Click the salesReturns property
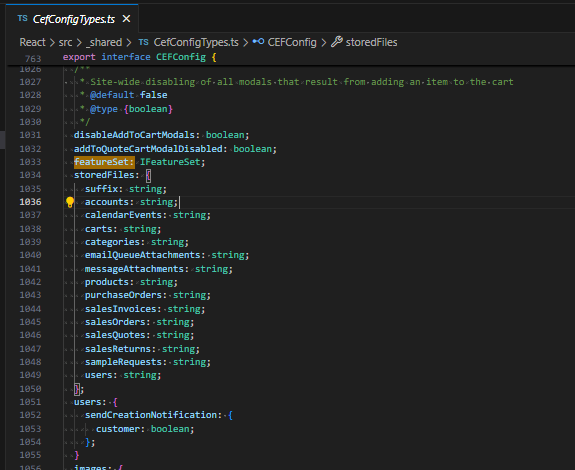This screenshot has width=575, height=470. point(118,349)
